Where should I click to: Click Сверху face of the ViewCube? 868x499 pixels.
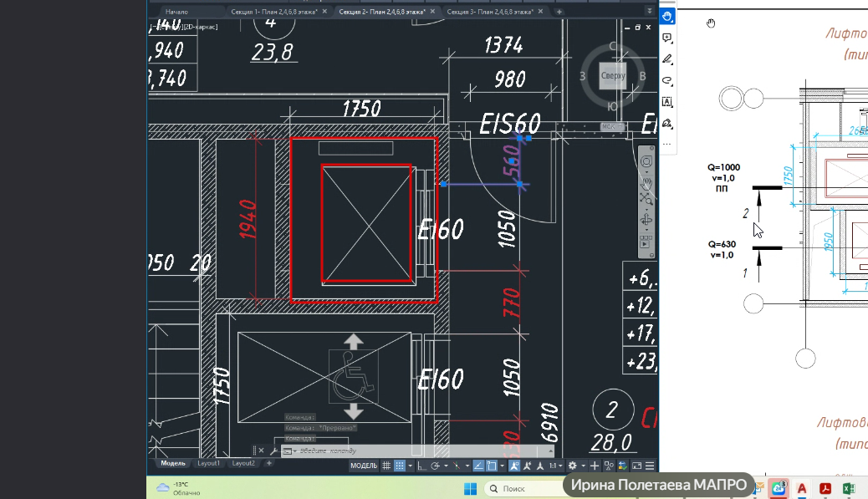tap(613, 76)
